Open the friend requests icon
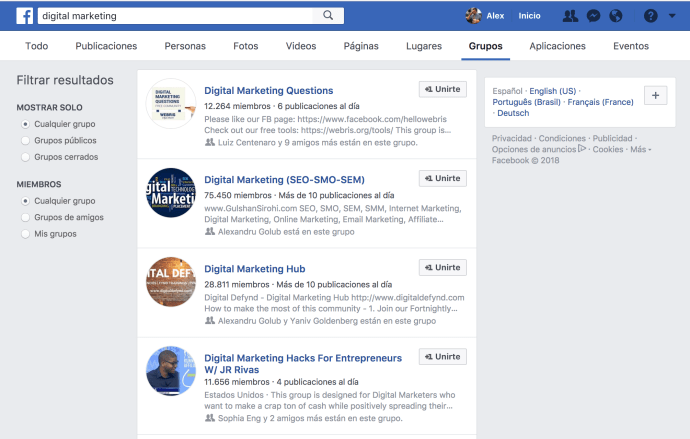Image resolution: width=690 pixels, height=439 pixels. point(570,16)
